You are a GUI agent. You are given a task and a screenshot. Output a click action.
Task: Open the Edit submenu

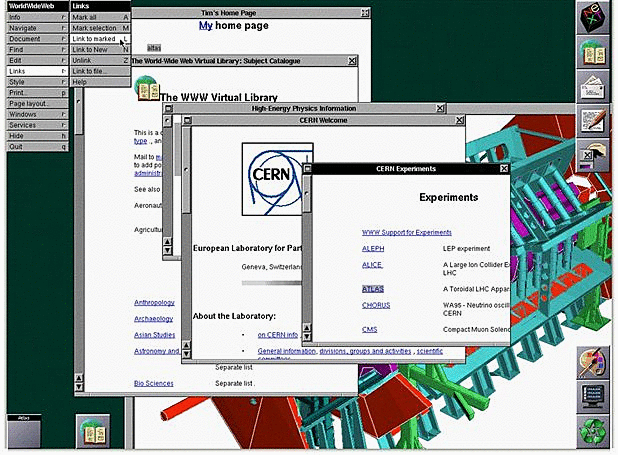pos(37,60)
